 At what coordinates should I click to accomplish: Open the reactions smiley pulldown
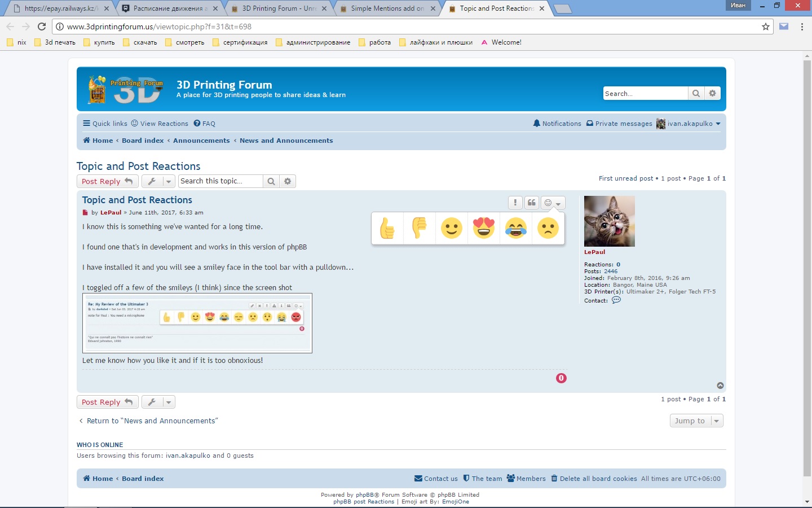pyautogui.click(x=553, y=203)
